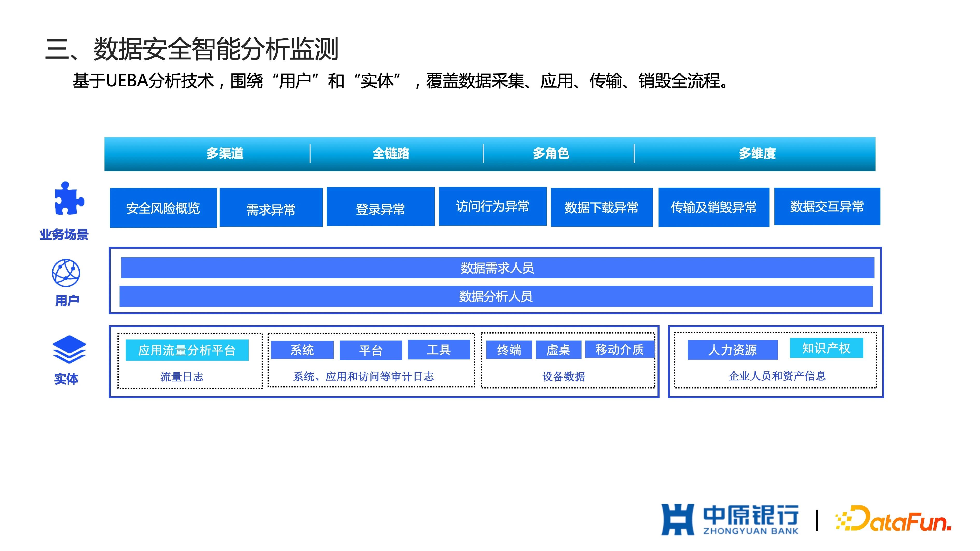Click the 安全风险概览 box
The image size is (980, 551).
point(163,208)
